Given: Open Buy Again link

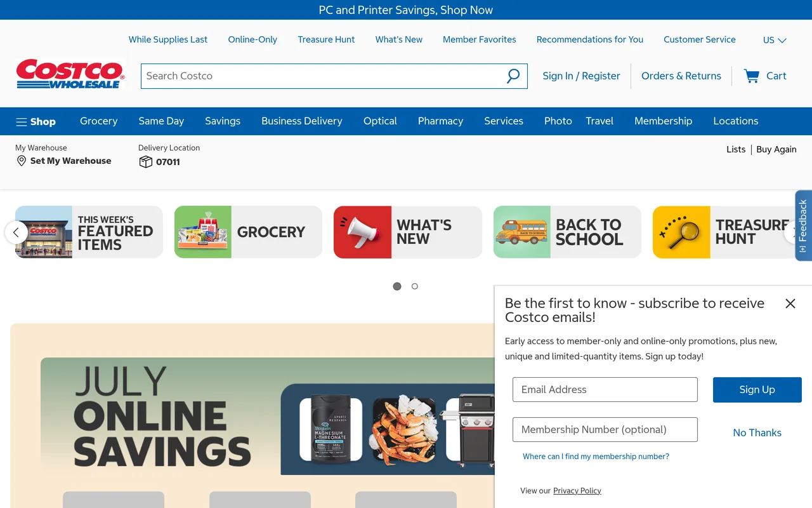Looking at the screenshot, I should click(x=776, y=149).
